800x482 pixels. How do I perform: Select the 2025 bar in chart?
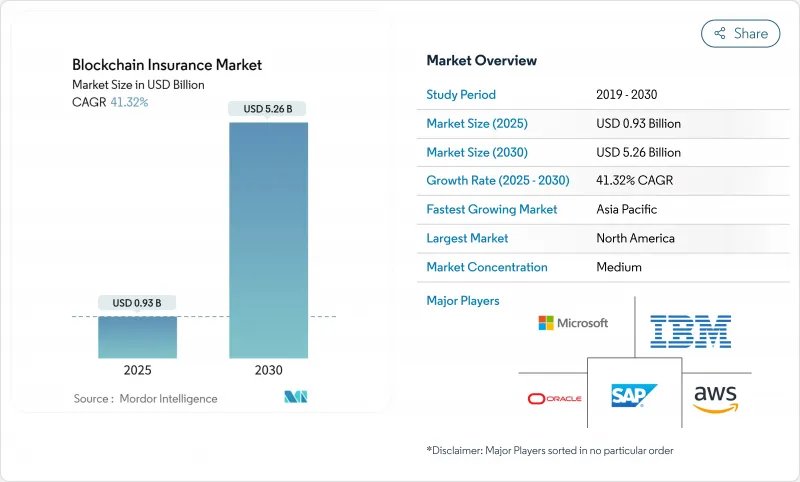click(137, 337)
